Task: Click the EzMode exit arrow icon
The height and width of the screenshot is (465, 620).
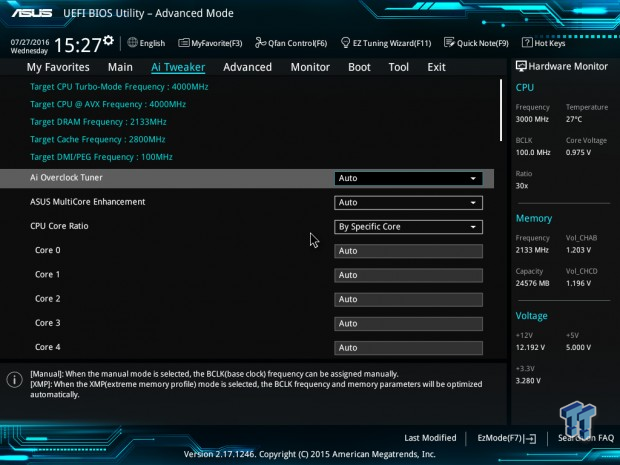Action: coord(530,438)
